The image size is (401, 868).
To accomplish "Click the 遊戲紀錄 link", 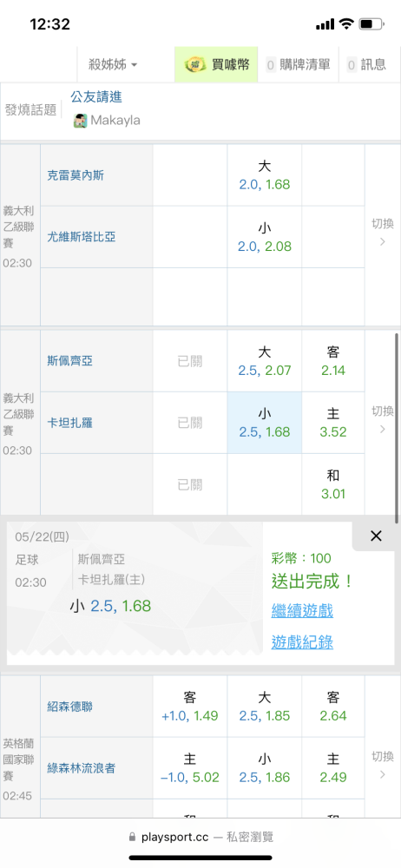I will tap(302, 642).
